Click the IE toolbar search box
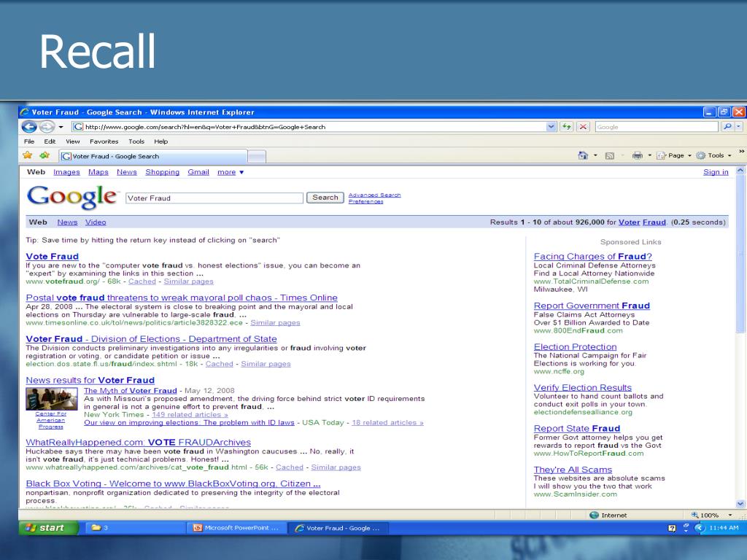The width and height of the screenshot is (747, 560). [657, 127]
